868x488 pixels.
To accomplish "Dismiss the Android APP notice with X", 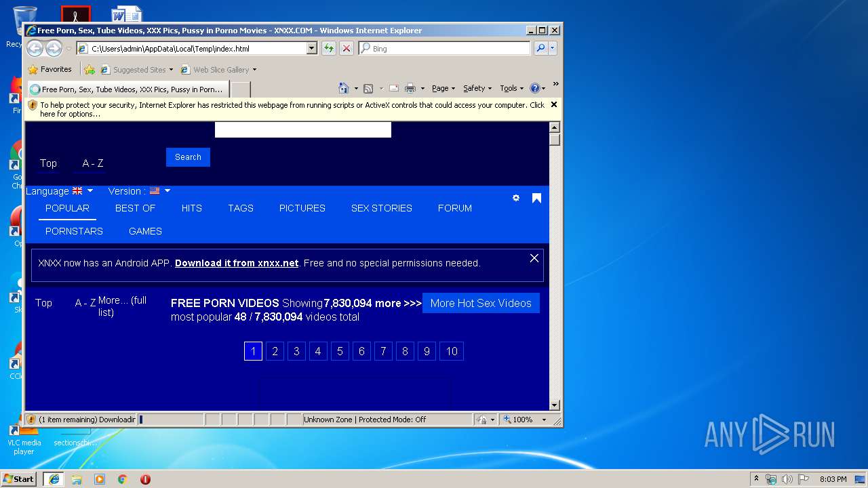I will pos(534,258).
